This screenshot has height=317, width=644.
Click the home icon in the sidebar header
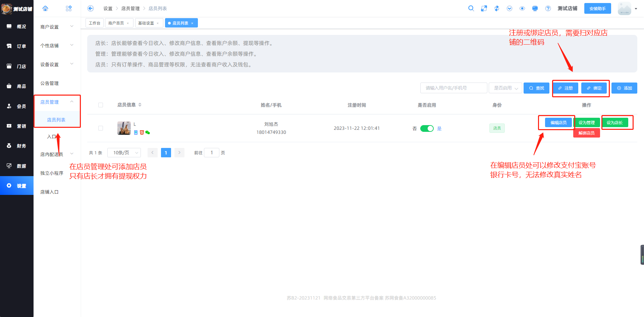point(45,8)
